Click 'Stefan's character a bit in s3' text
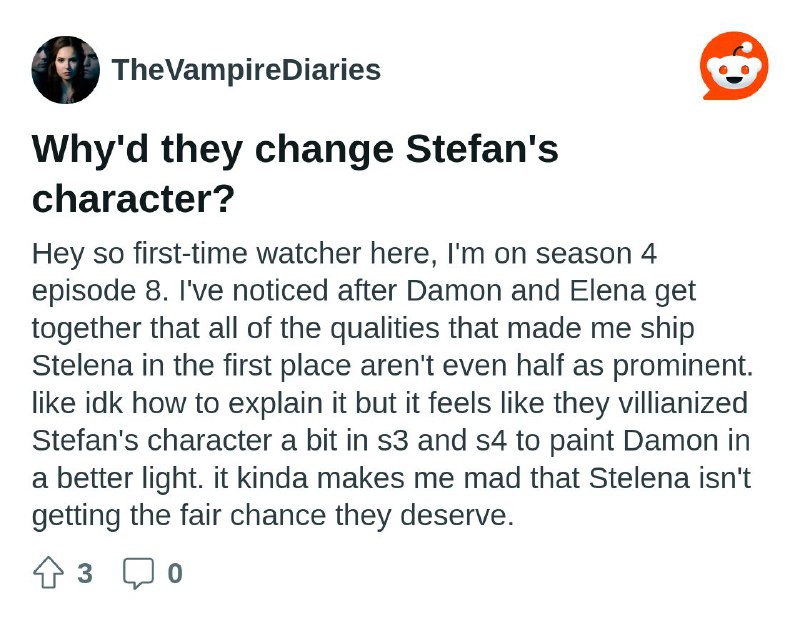Screen dimensions: 800x626 coord(220,440)
